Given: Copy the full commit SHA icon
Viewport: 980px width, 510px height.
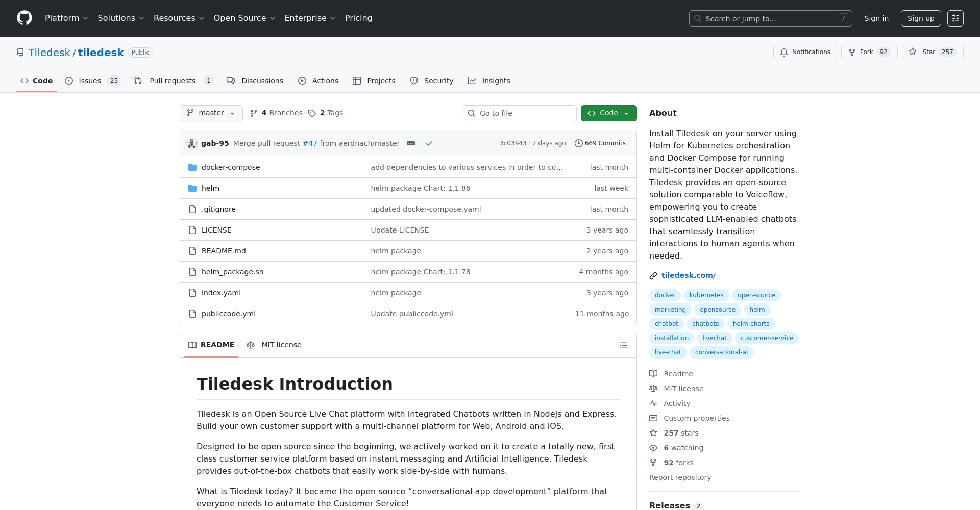Looking at the screenshot, I should [x=411, y=143].
